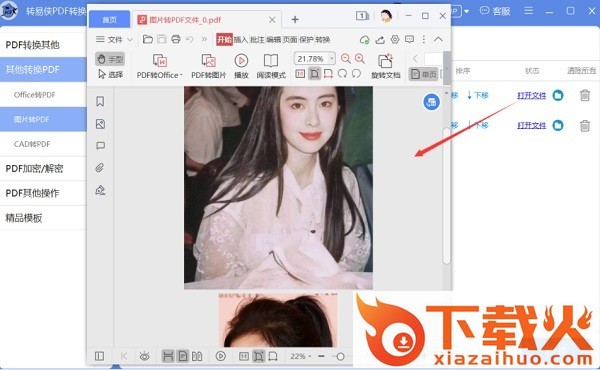Screen dimensions: 600x370
Task: Open the thumbnail panel in left sidebar
Action: point(100,124)
